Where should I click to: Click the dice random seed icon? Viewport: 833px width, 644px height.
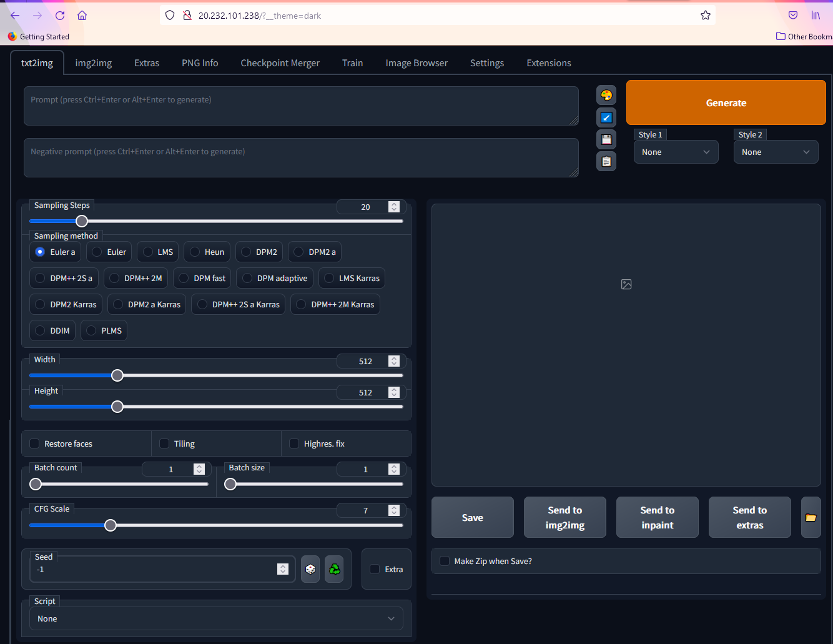[310, 569]
